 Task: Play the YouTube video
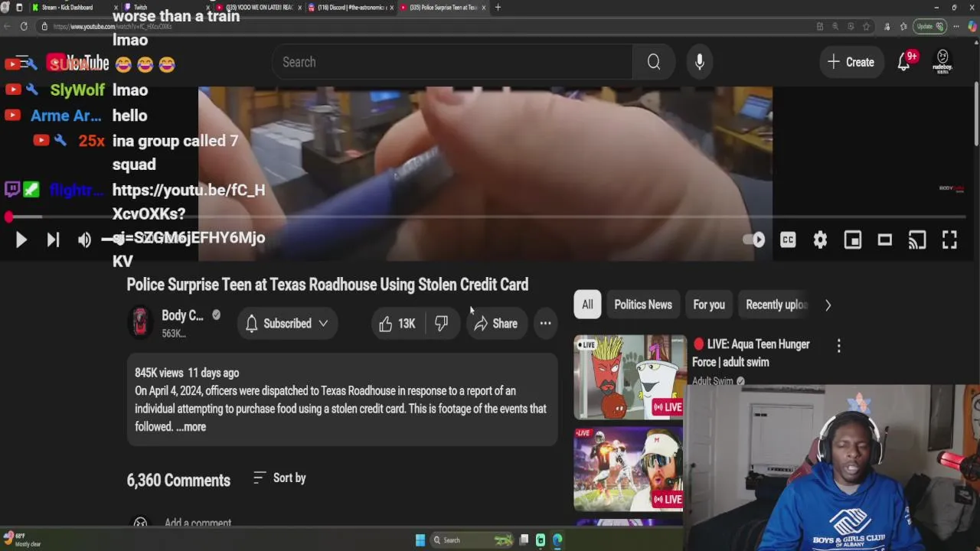pos(21,240)
